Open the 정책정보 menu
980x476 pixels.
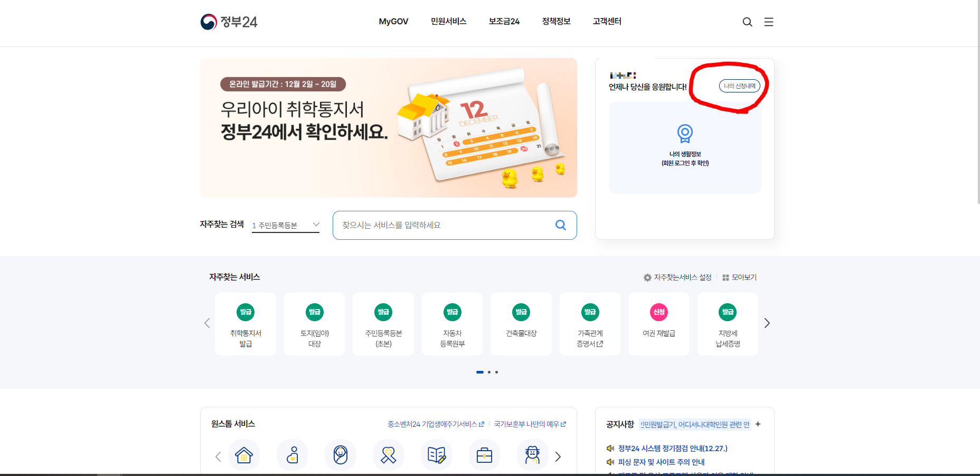click(x=556, y=22)
